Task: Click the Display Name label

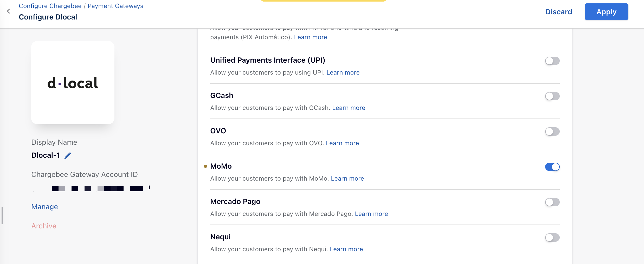Action: (x=54, y=142)
